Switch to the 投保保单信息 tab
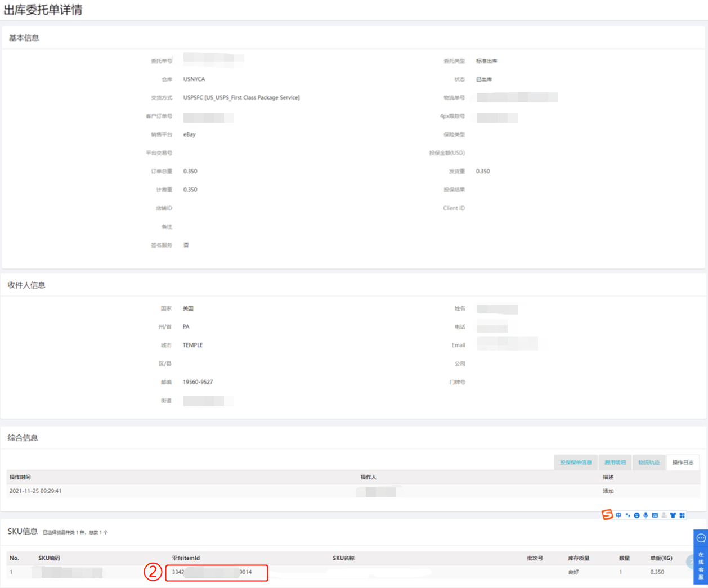Viewport: 708px width, 588px height. [576, 463]
